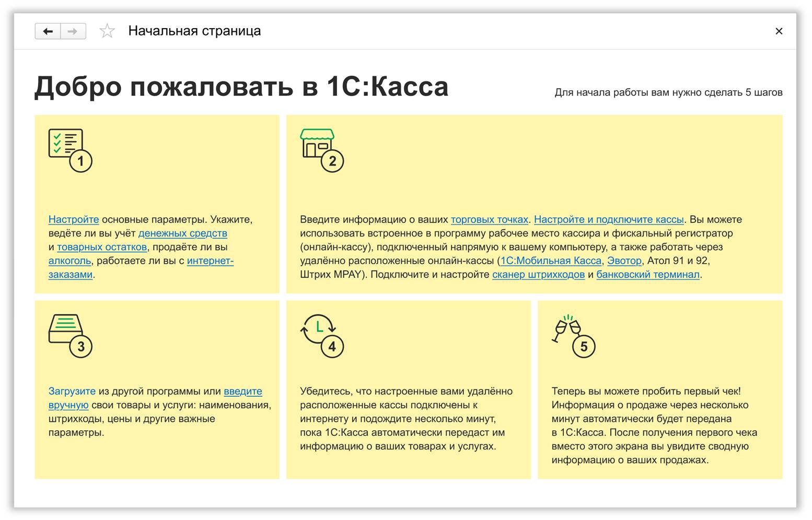This screenshot has height=520, width=812.
Task: Click the step 4 clock sync icon
Action: (x=321, y=335)
